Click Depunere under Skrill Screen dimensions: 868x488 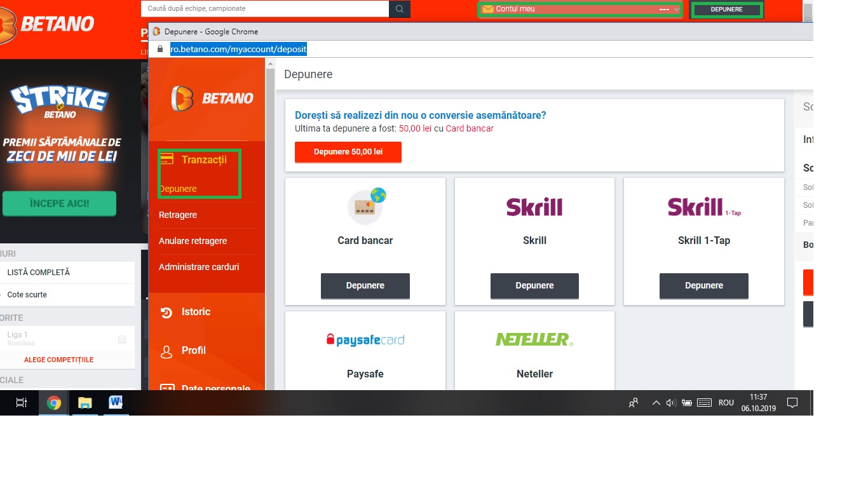point(534,286)
